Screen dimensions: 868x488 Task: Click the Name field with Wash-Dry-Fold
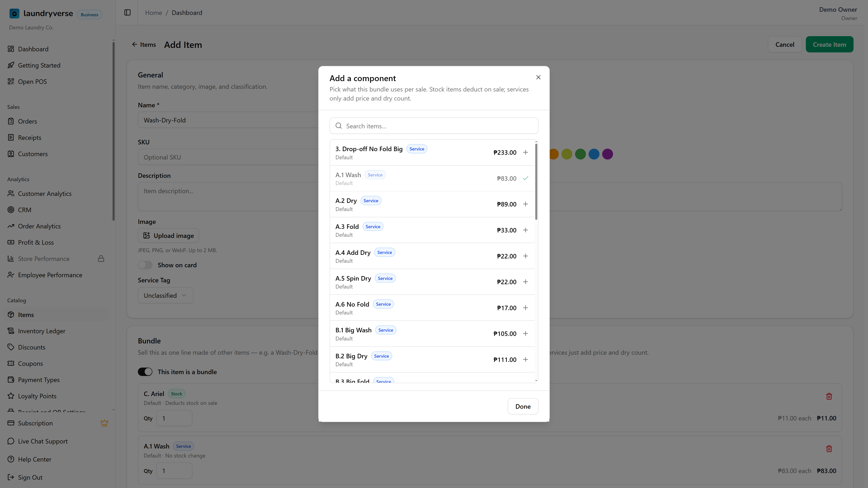(x=228, y=120)
